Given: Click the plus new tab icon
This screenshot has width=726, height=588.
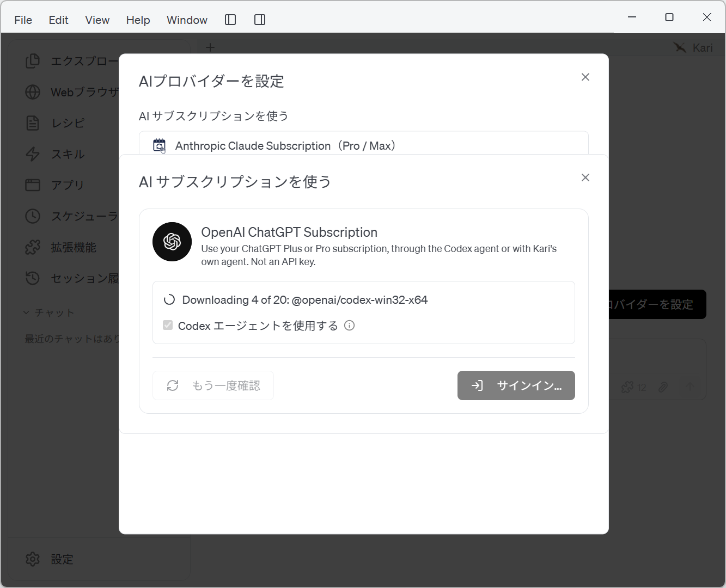Looking at the screenshot, I should point(210,47).
